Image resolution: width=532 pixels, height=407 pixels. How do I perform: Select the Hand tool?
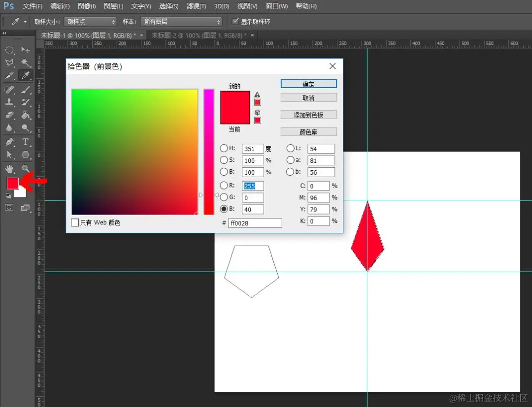pyautogui.click(x=9, y=168)
